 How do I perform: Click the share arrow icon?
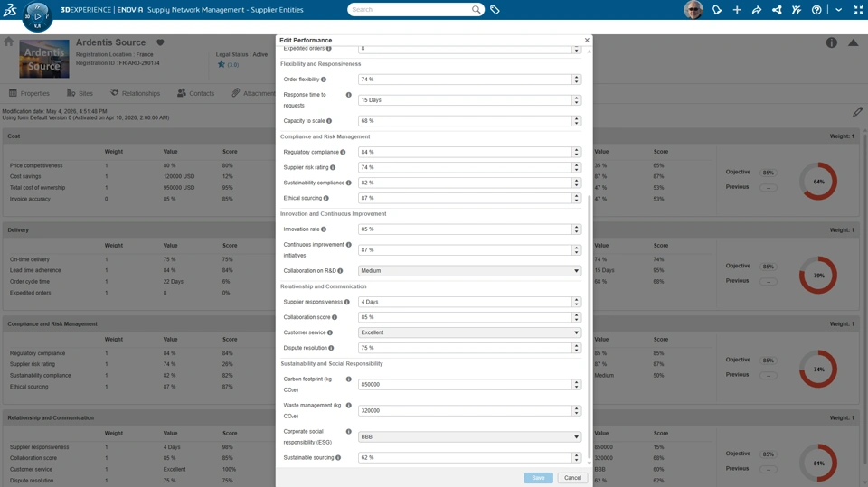pyautogui.click(x=757, y=10)
